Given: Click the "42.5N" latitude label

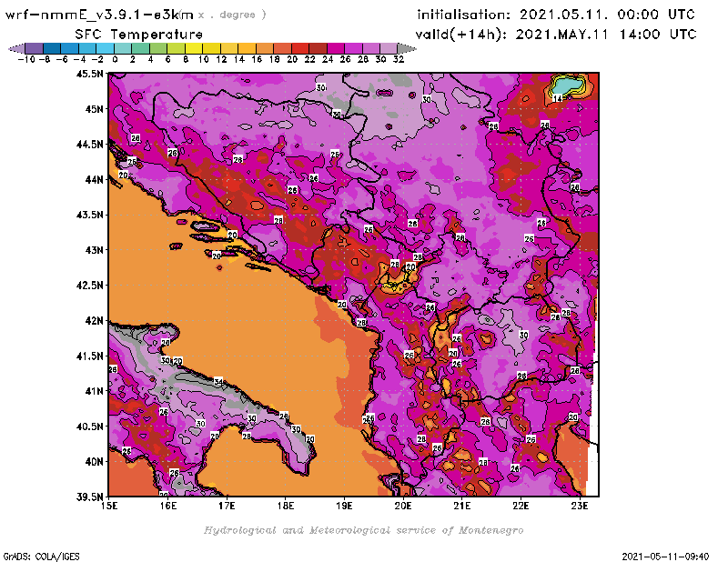Looking at the screenshot, I should click(89, 286).
